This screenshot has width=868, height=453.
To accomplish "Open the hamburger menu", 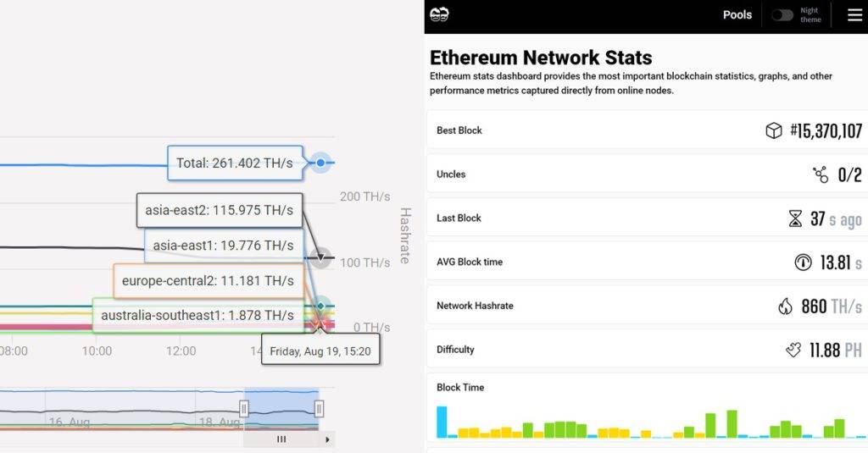I will [x=854, y=14].
